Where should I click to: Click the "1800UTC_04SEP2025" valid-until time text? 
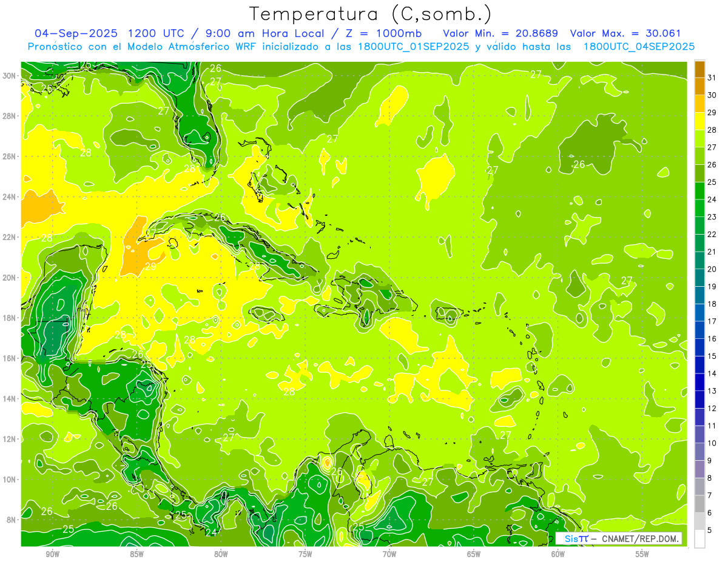click(x=639, y=47)
